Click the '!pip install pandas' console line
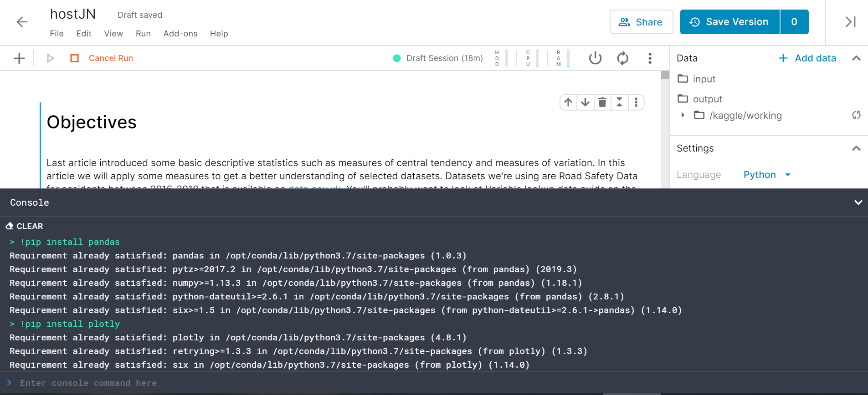Viewport: 868px width, 395px height. click(65, 242)
